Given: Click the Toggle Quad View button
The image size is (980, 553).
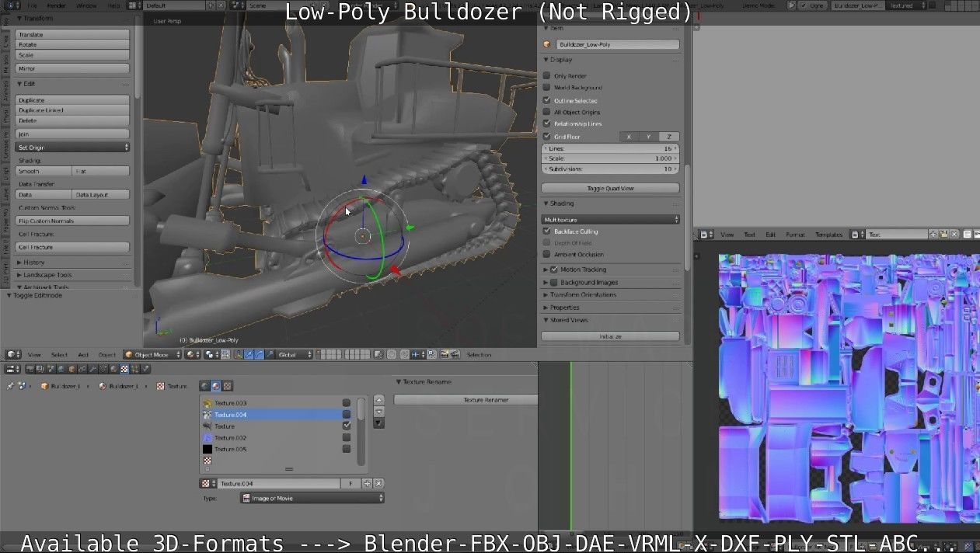Looking at the screenshot, I should tap(610, 188).
